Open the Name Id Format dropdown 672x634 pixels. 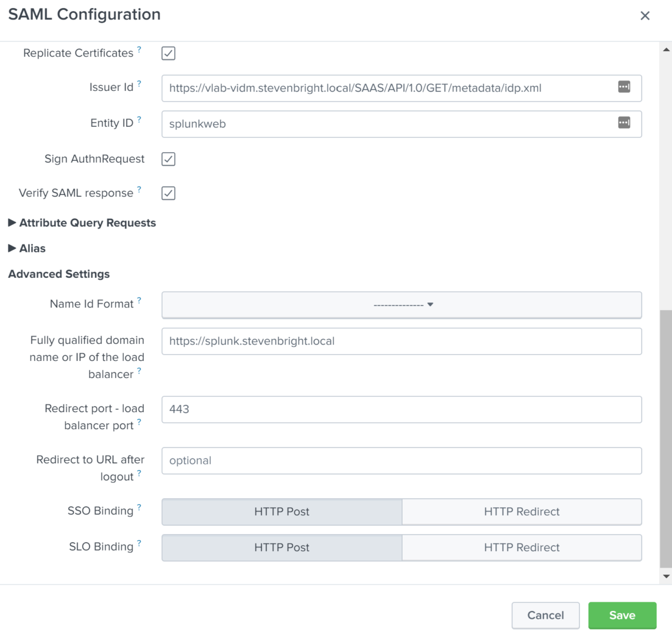(401, 305)
